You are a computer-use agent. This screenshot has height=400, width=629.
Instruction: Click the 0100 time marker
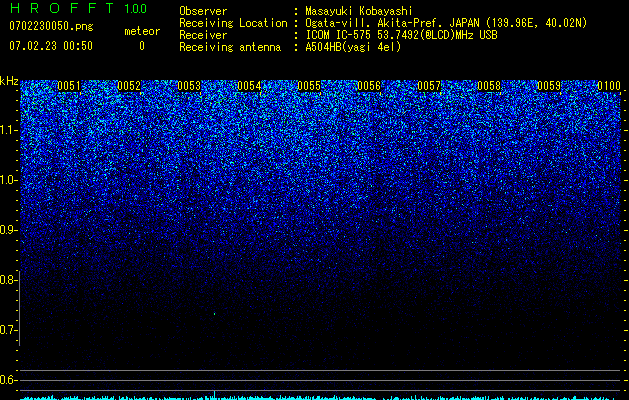[609, 86]
